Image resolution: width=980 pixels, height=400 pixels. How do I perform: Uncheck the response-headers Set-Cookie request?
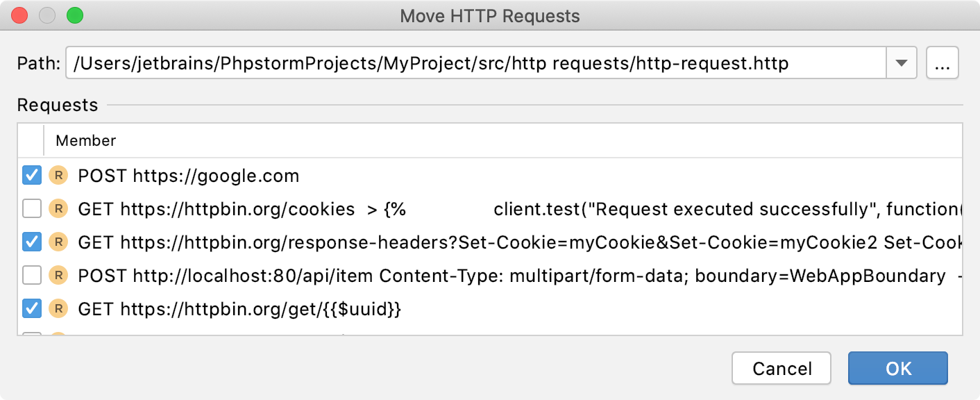point(32,242)
